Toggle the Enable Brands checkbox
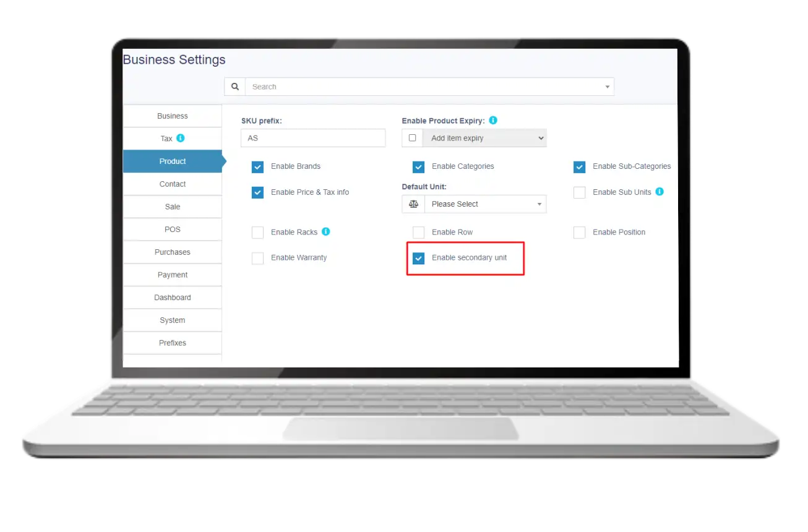The image size is (808, 532). coord(258,166)
